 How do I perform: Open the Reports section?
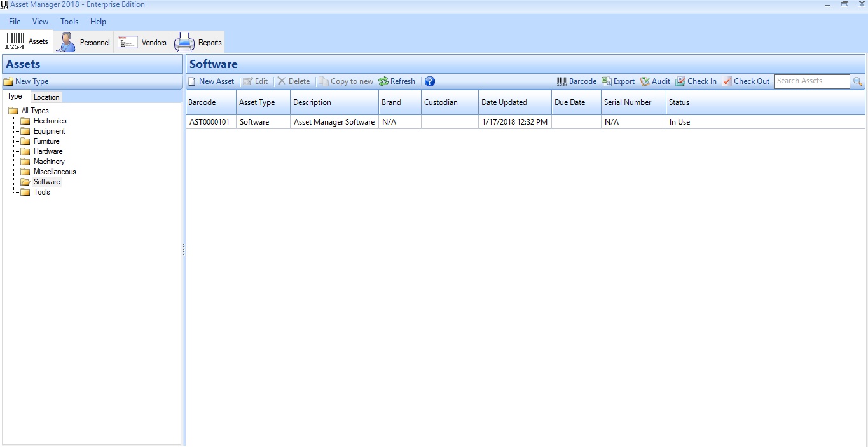pyautogui.click(x=198, y=43)
